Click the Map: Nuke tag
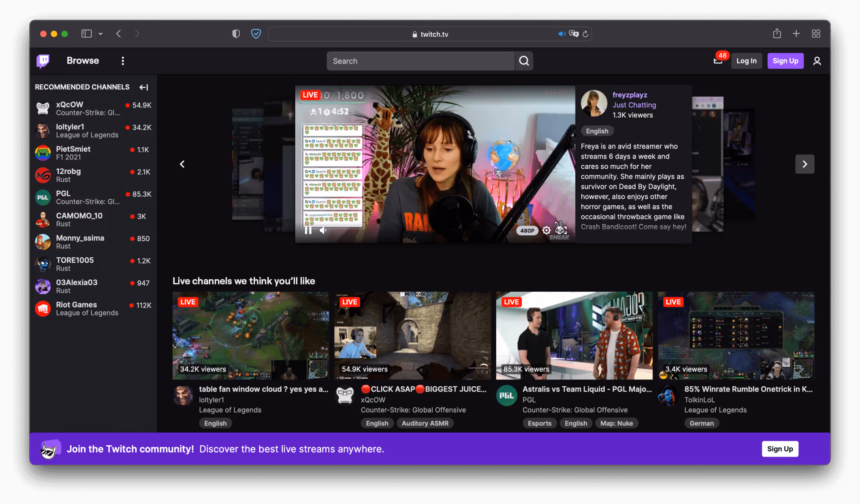 [617, 423]
